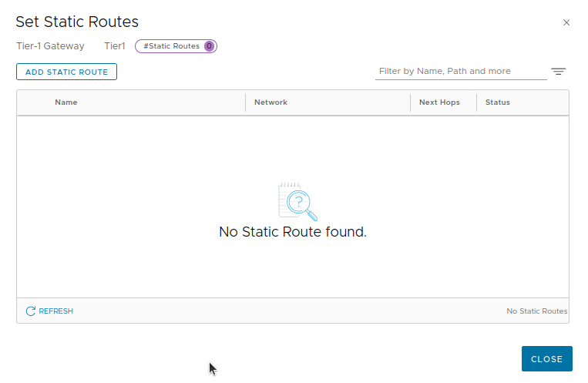Focus the Filter by Name, Path field
The image size is (588, 383).
461,71
